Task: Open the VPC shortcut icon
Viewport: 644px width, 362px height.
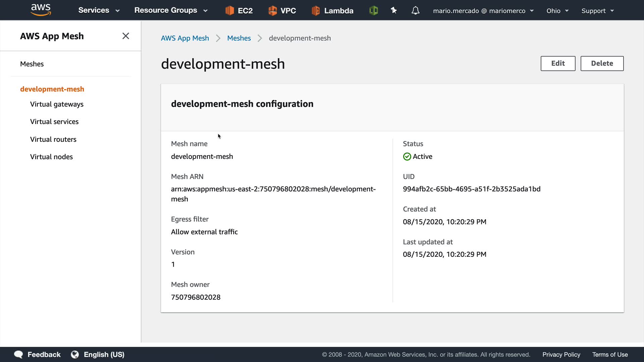Action: pyautogui.click(x=272, y=10)
